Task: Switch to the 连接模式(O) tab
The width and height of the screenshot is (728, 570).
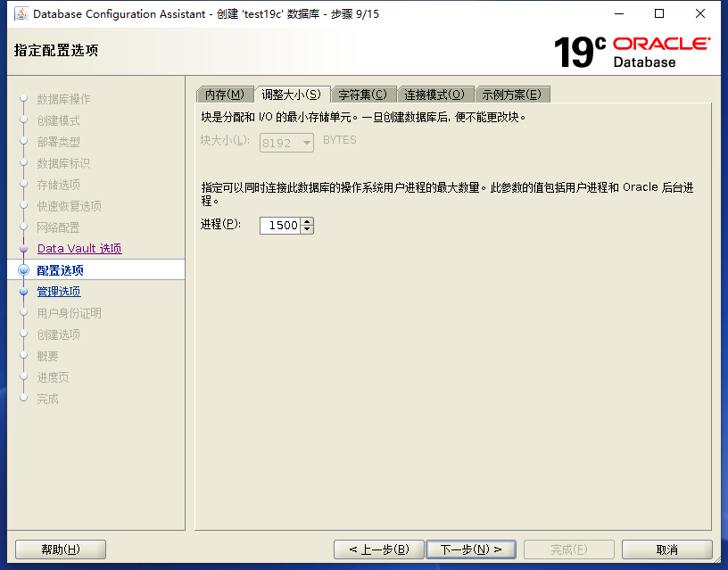Action: coord(434,95)
